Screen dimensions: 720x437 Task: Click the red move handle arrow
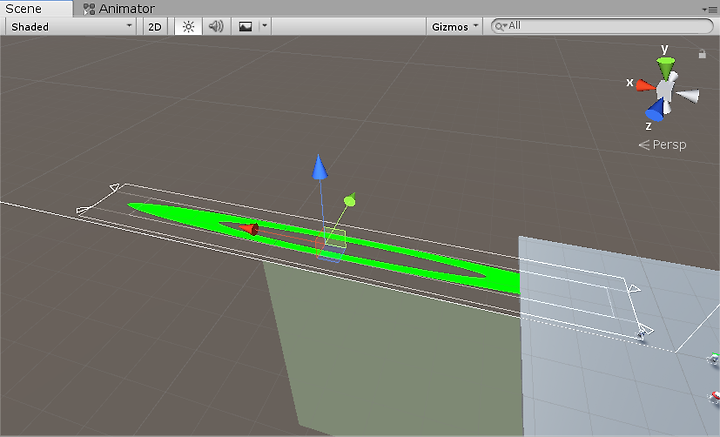[249, 228]
